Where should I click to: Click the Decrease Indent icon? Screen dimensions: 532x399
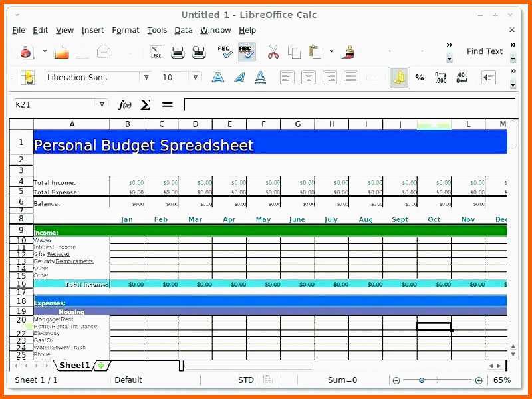(x=489, y=78)
